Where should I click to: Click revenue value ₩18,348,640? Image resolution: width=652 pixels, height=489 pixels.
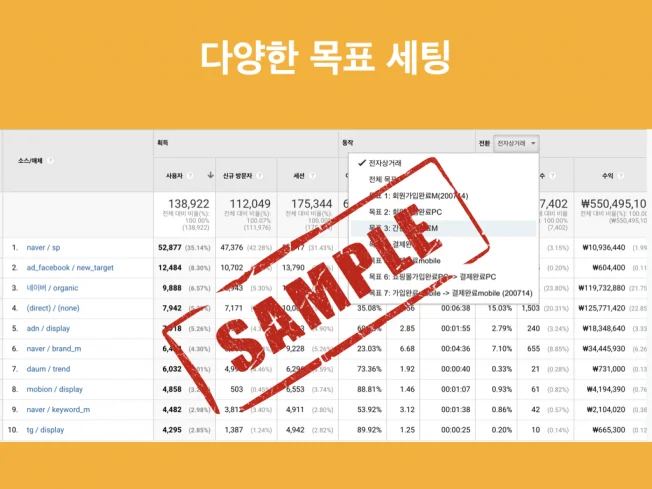point(604,328)
